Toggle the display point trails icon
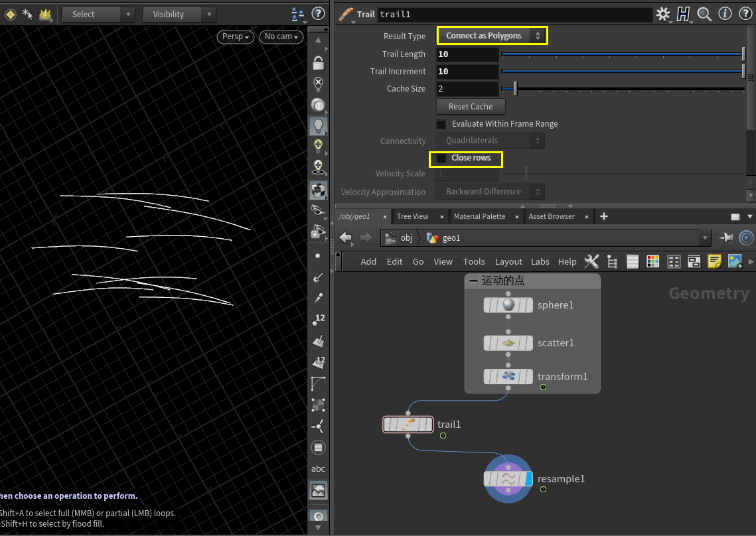756x536 pixels. pyautogui.click(x=318, y=299)
